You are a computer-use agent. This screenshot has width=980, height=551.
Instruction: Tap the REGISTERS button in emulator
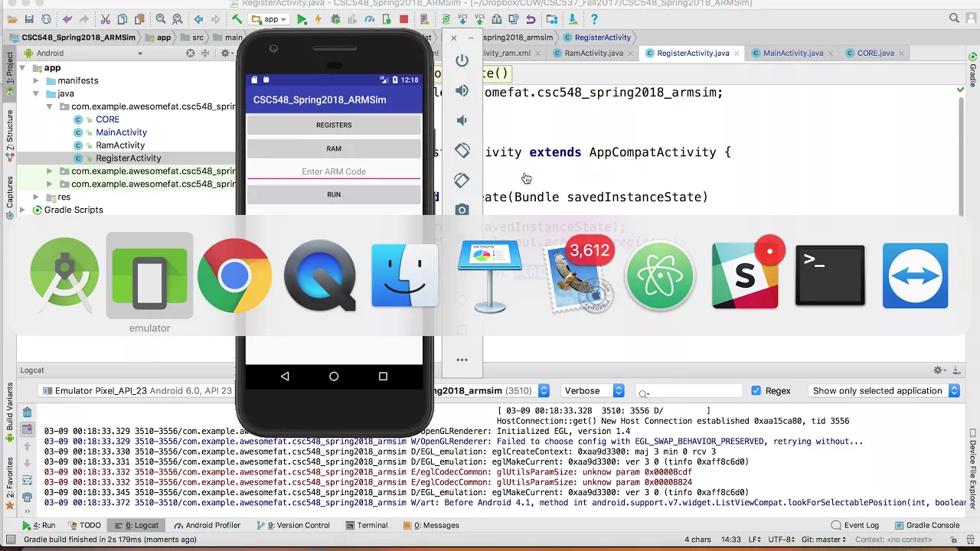pyautogui.click(x=334, y=125)
